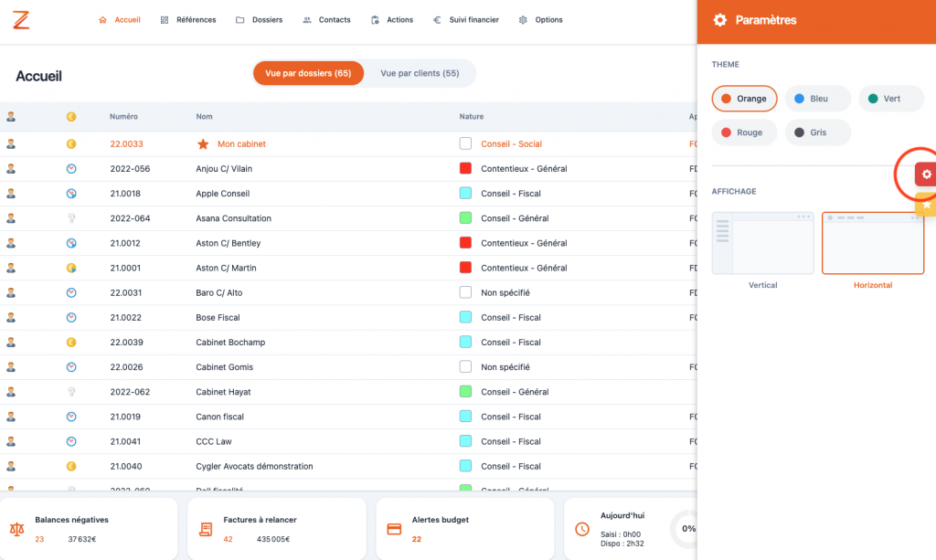Screen dimensions: 936x560
Task: Click the red settings gear side tab
Action: coord(926,174)
